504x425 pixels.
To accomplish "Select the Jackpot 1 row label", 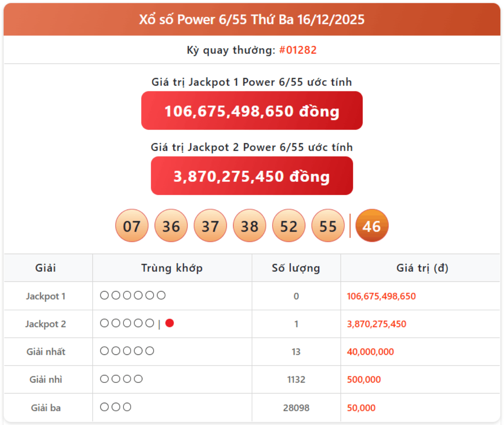I will [x=46, y=296].
